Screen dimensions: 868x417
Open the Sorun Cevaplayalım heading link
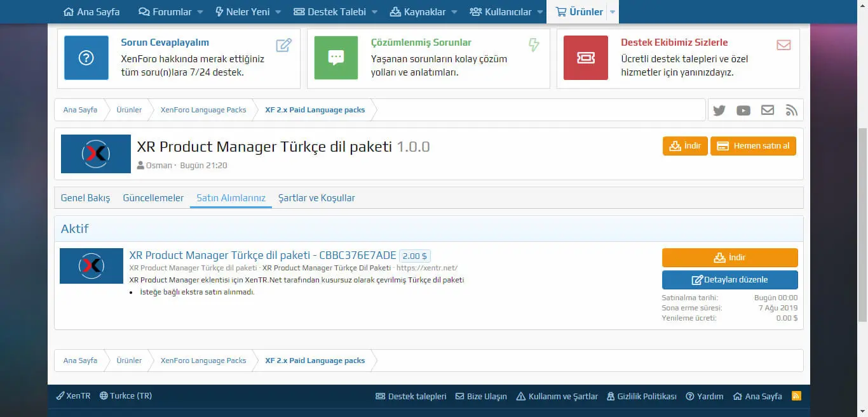pyautogui.click(x=165, y=43)
